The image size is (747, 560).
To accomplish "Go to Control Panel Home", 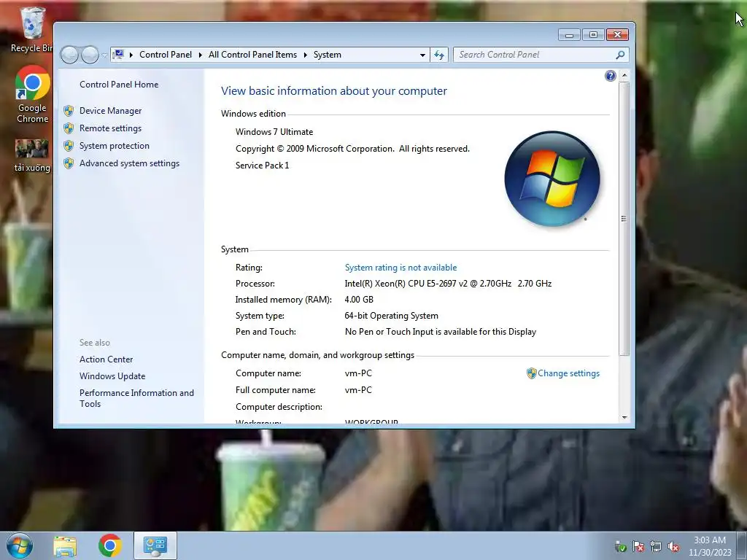I will tap(119, 85).
